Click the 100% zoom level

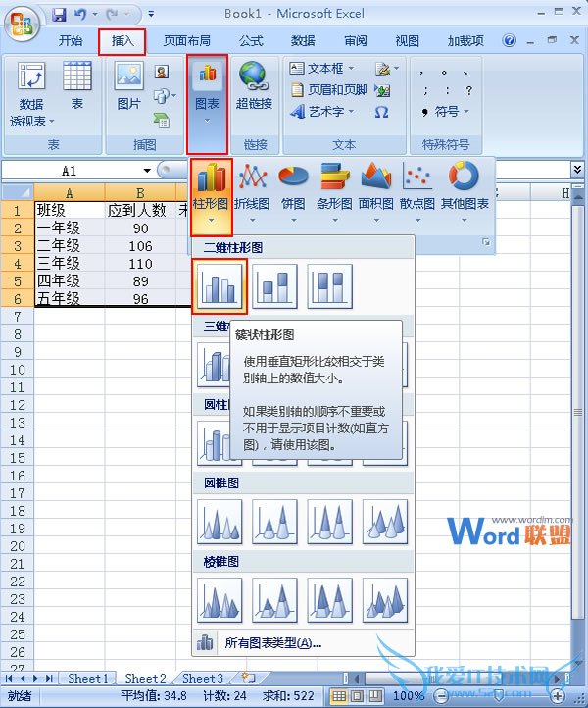(409, 696)
